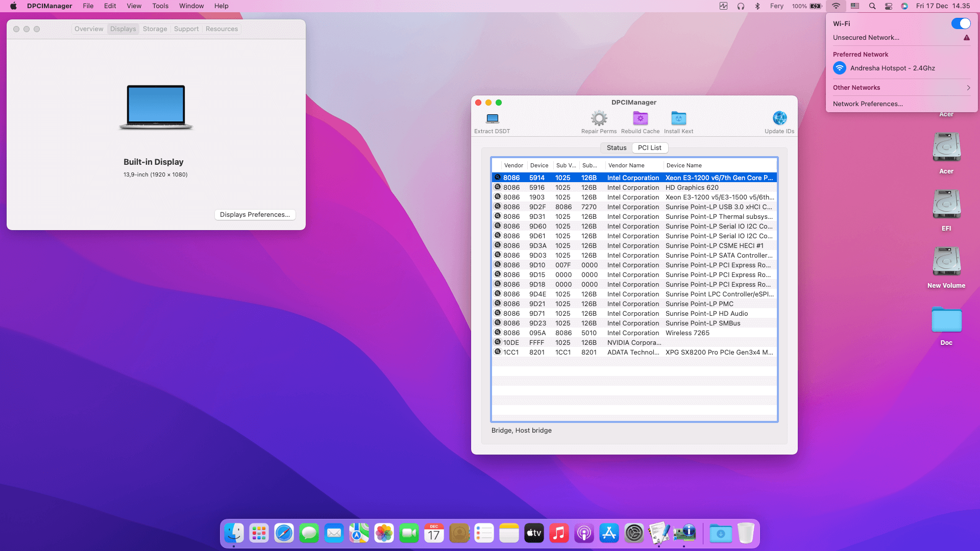Click the magnifier icon on the Wireless 7265 row

[498, 333]
